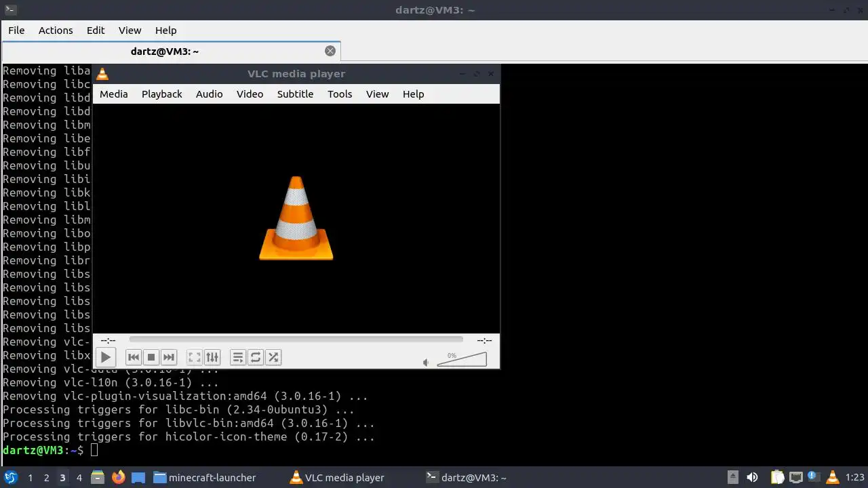Image resolution: width=868 pixels, height=488 pixels.
Task: Open VLC View menu
Action: [378, 94]
